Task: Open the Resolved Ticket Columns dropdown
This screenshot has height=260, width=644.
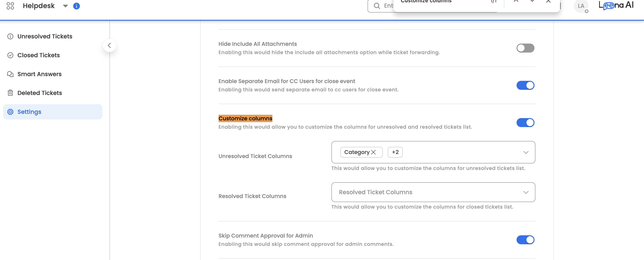Action: 433,192
